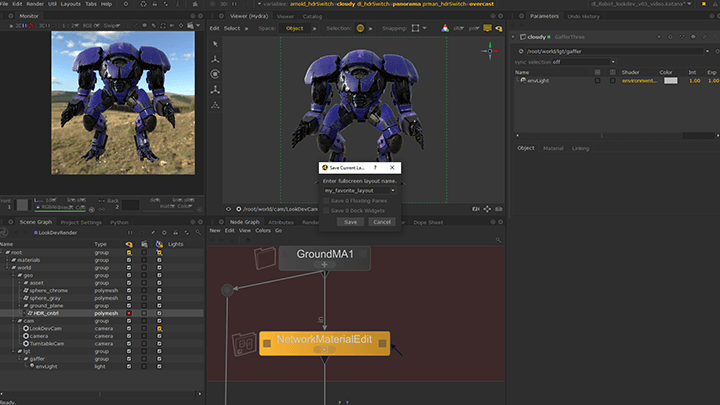Switch to the Project Settings tab

[x=81, y=222]
